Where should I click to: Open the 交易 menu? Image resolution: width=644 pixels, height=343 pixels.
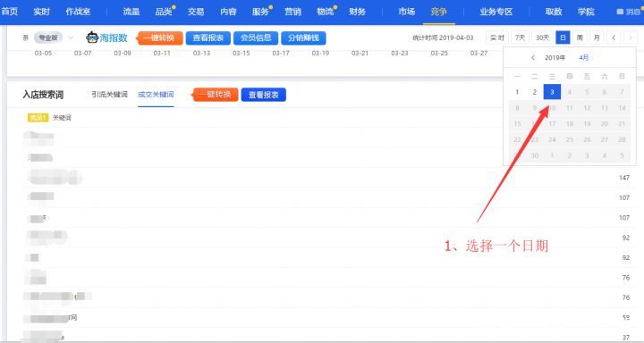click(196, 12)
